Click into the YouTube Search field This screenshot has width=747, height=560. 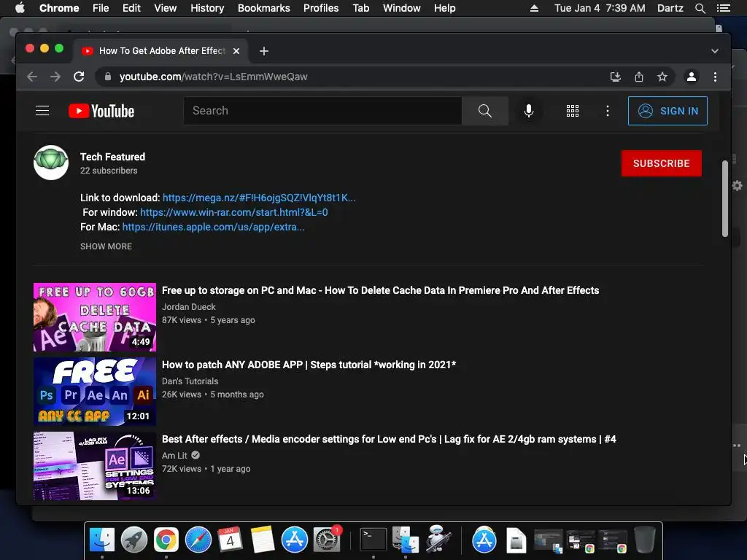[x=322, y=111]
